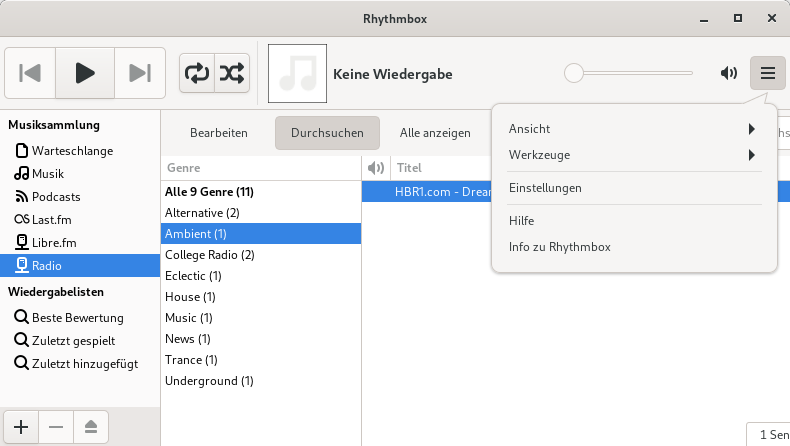The height and width of the screenshot is (446, 790).
Task: Select the Alternative (2) genre
Action: pyautogui.click(x=261, y=213)
